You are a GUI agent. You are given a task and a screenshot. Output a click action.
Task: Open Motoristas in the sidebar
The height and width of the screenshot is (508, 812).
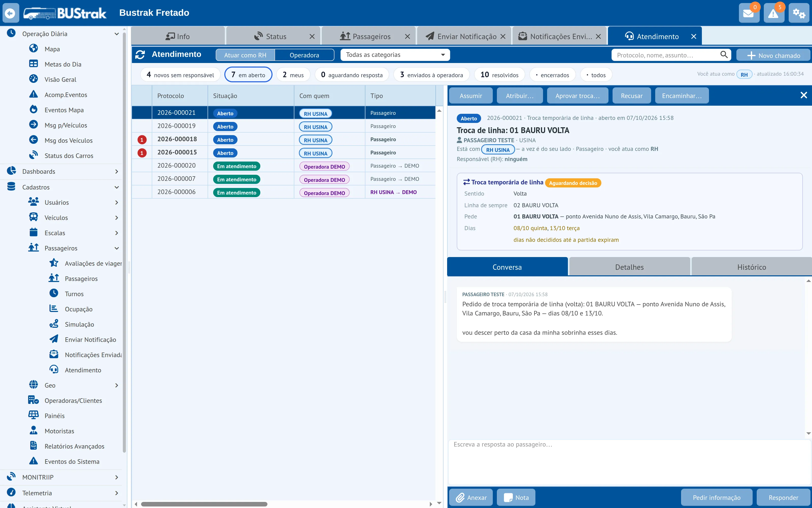coord(59,431)
